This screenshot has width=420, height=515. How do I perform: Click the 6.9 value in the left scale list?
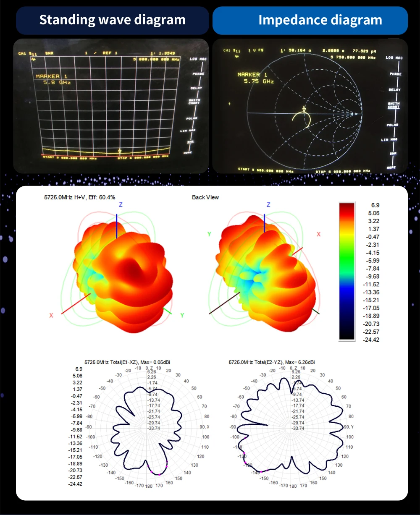78,369
